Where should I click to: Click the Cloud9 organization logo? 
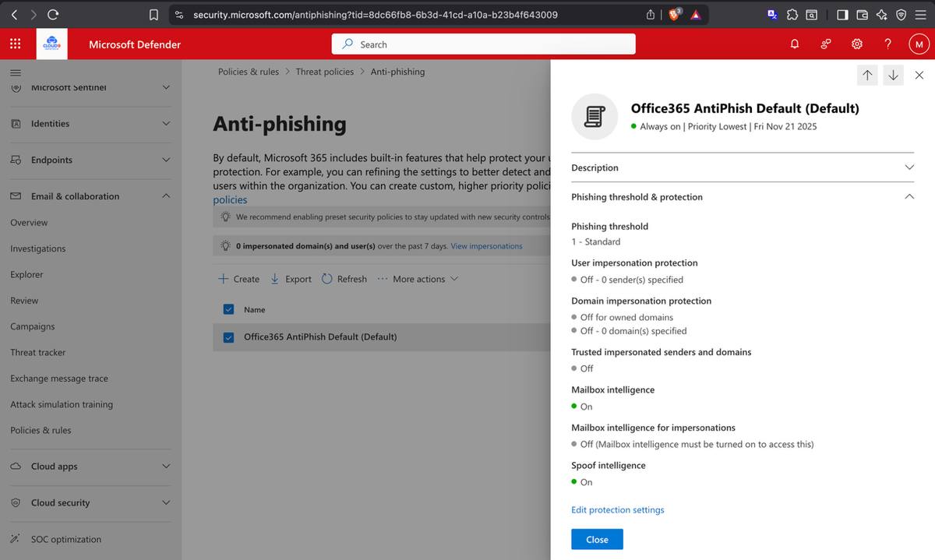click(x=52, y=44)
